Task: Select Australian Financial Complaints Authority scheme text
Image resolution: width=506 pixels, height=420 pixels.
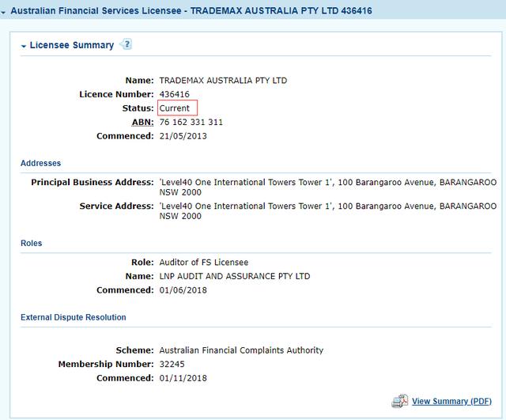Action: [241, 350]
